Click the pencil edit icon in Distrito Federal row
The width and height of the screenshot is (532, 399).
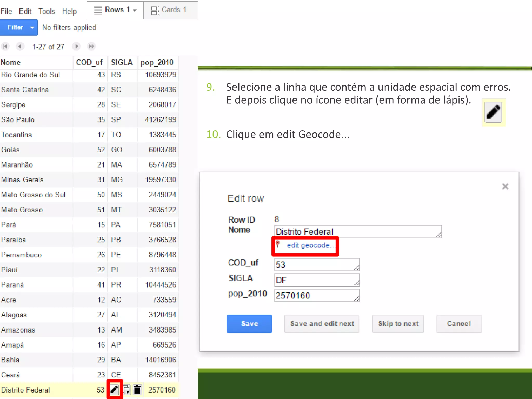click(114, 389)
